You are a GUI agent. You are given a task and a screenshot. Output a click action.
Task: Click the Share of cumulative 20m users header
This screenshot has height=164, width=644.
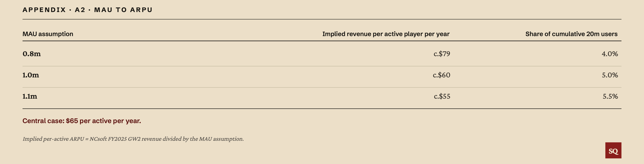pos(571,34)
